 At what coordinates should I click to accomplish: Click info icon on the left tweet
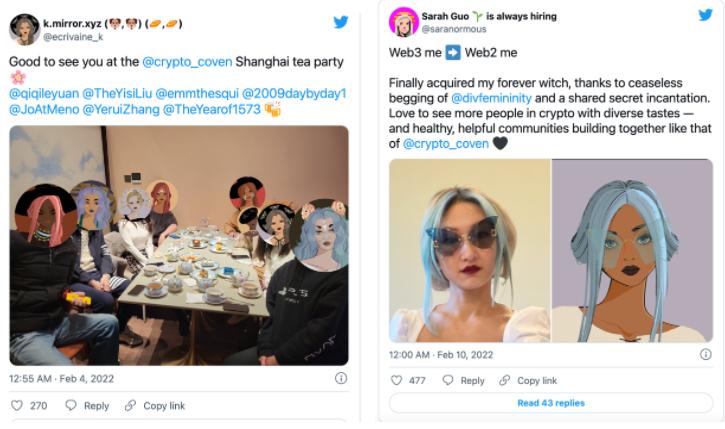[x=340, y=378]
